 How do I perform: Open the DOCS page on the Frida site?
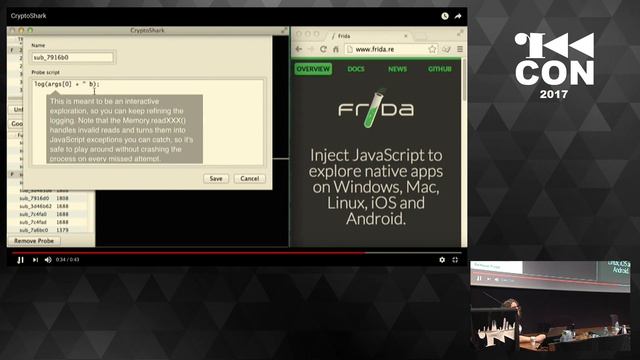[x=356, y=69]
